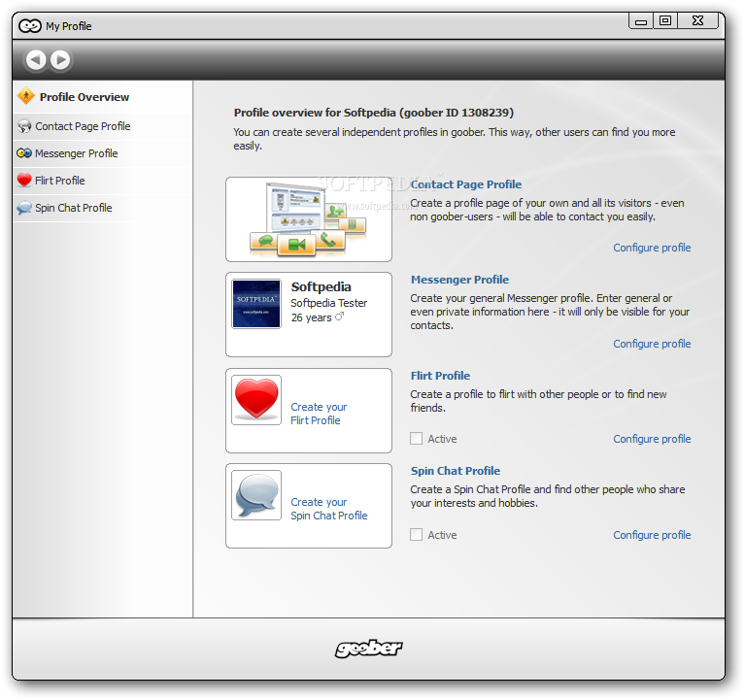
Task: Click the large heart image in Flirt card
Action: (256, 399)
